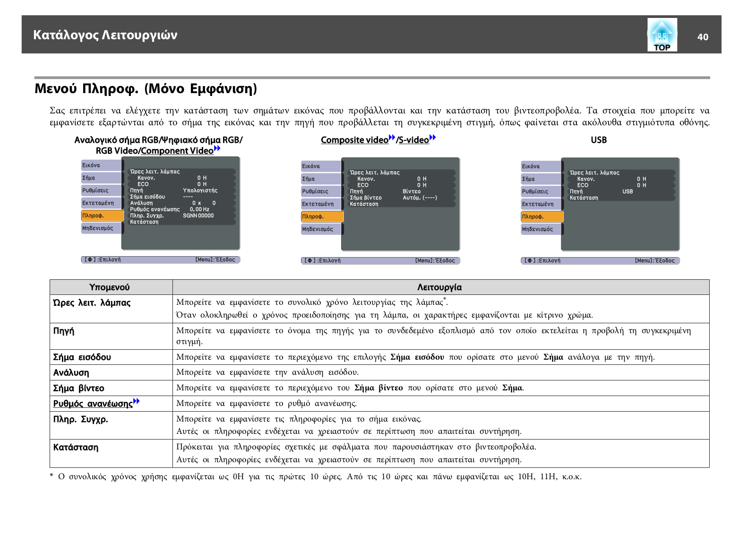
Task: Click Σήμα εισόδου row in RGB screenshot
Action: click(182, 197)
